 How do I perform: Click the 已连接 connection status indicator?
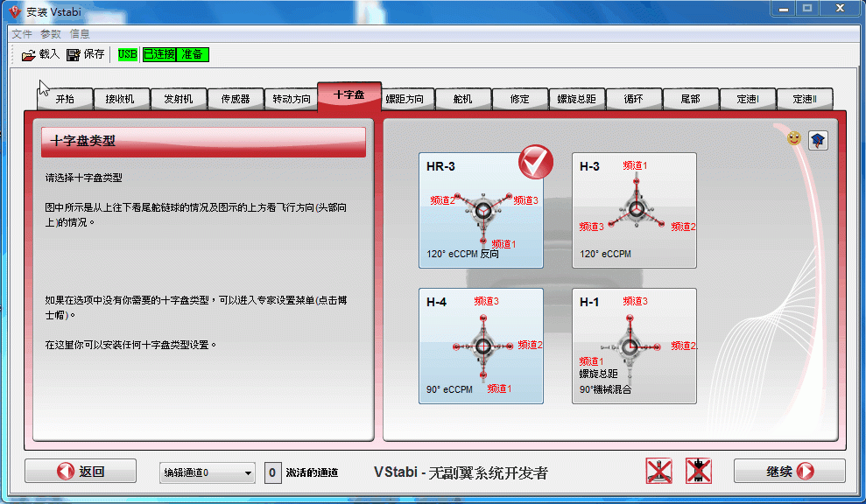tap(159, 54)
